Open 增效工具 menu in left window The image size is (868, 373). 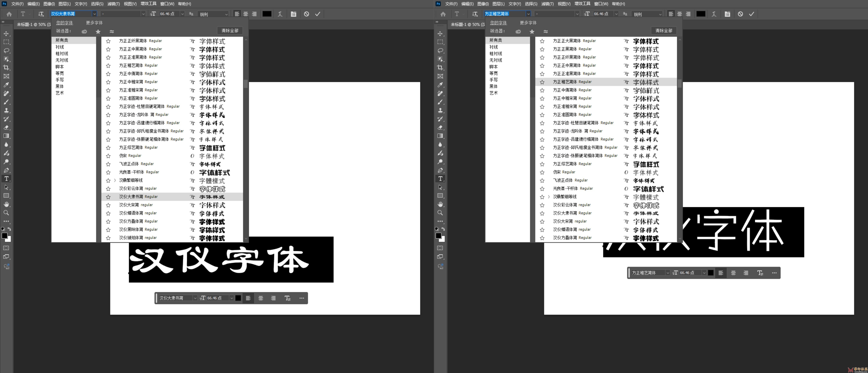tap(148, 4)
